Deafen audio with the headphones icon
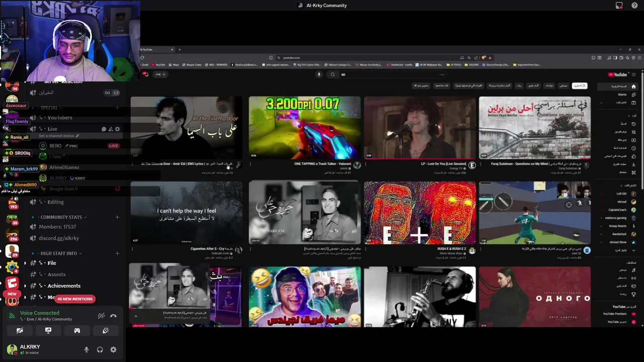Viewport: 644px width, 362px height. pos(100,350)
